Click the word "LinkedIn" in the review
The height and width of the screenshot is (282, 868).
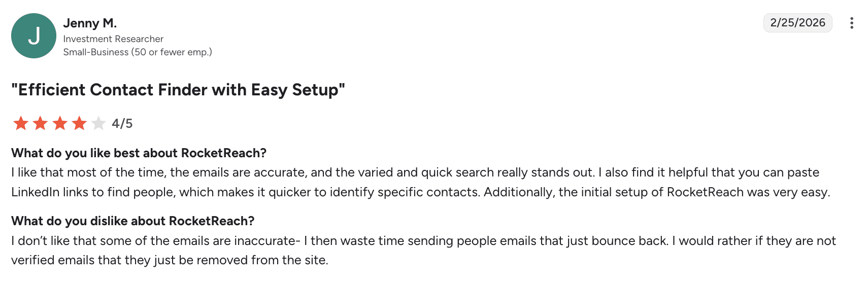35,192
